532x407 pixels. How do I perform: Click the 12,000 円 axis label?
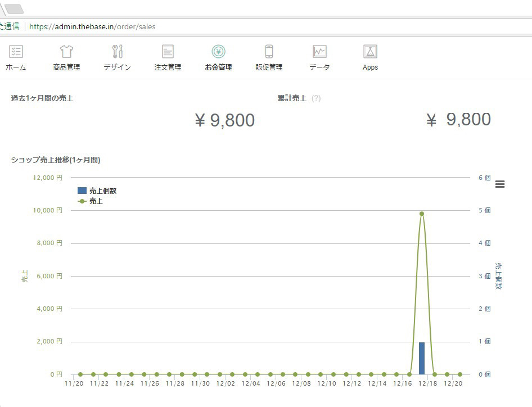[47, 178]
